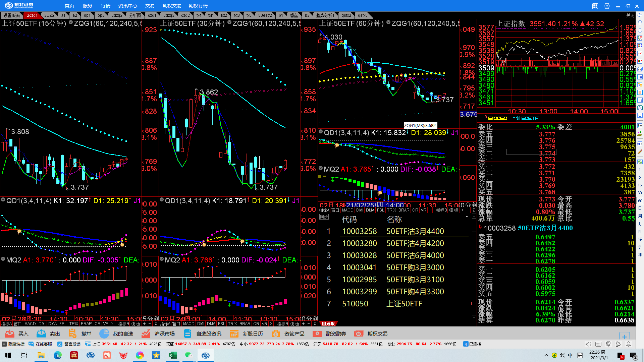This screenshot has width=644, height=362.
Task: Click the layout grid icon in title bar
Action: pyautogui.click(x=595, y=6)
